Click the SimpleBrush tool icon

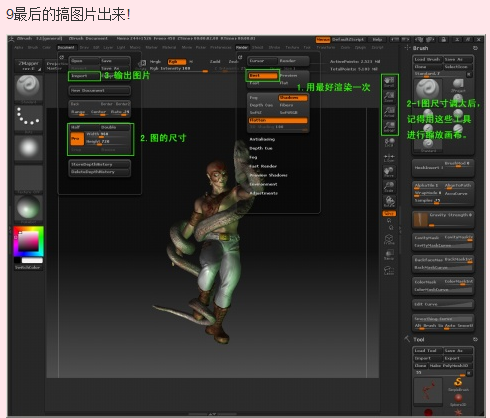click(x=458, y=384)
